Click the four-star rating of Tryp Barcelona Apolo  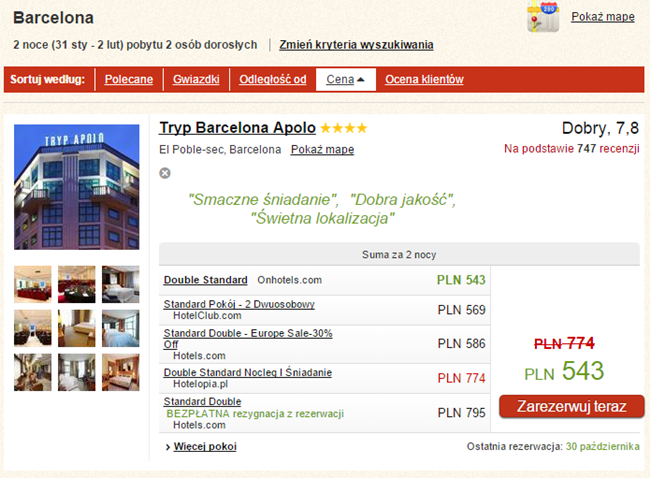tap(344, 128)
